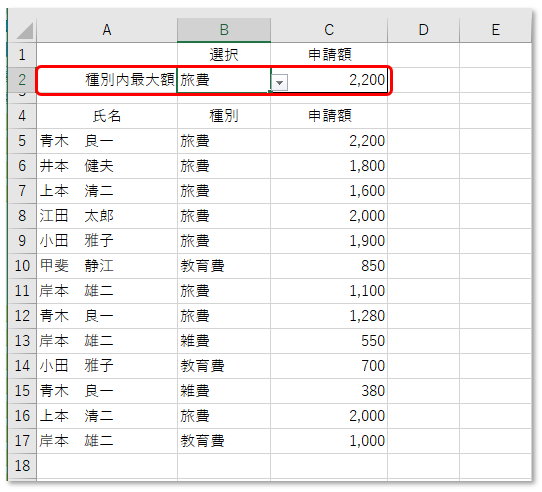This screenshot has width=542, height=492.
Task: Click cell A14 with 小田 雅子
Action: click(107, 366)
